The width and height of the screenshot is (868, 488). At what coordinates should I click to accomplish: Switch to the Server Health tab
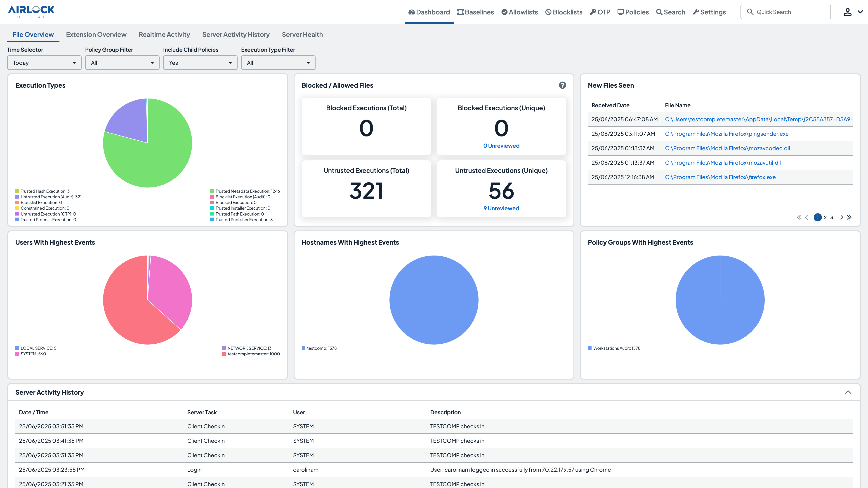[302, 34]
